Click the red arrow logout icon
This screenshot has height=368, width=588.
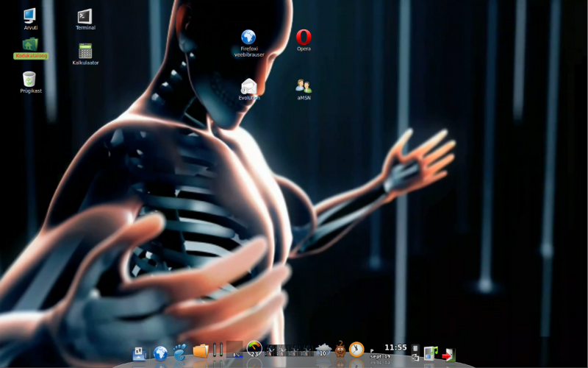point(448,355)
